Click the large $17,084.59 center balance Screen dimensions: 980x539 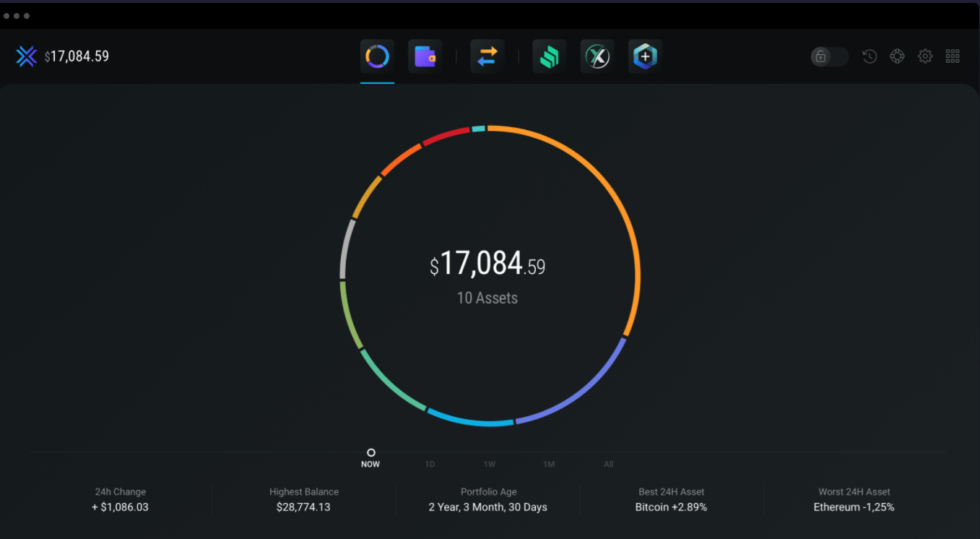pyautogui.click(x=487, y=264)
